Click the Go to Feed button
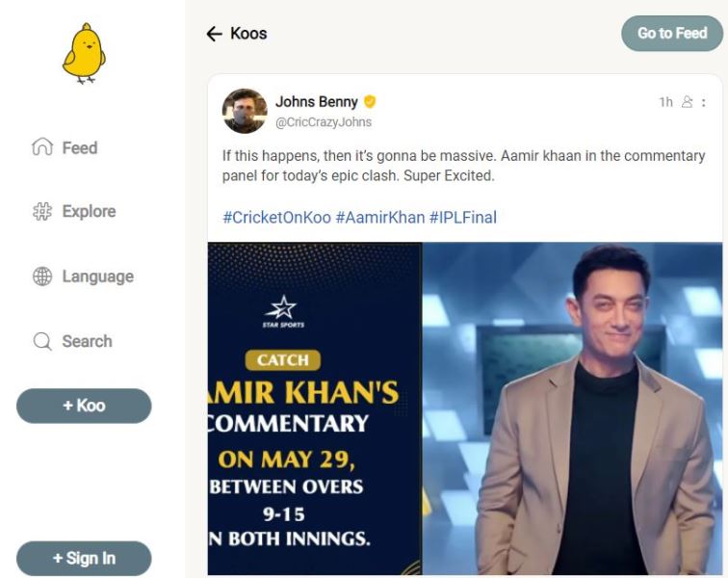Viewport: 728px width, 578px height. 672,33
